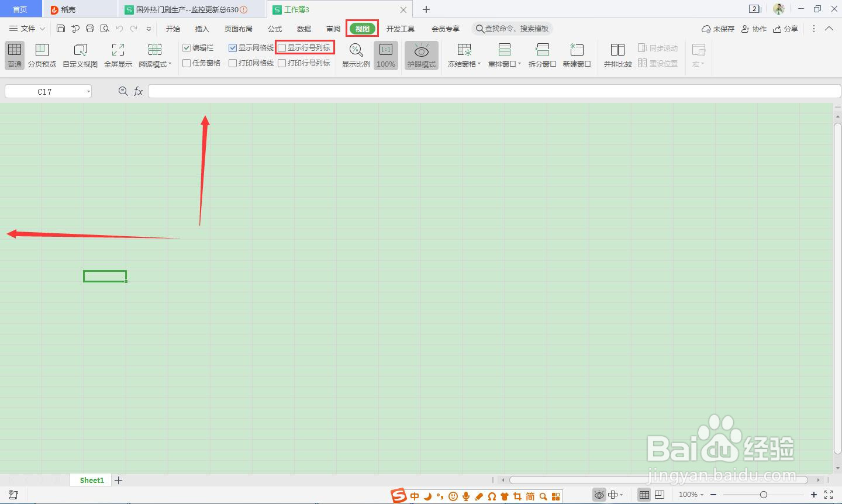Screen dimensions: 842x504
Task: Select page layout view icon in status bar
Action: pyautogui.click(x=660, y=495)
